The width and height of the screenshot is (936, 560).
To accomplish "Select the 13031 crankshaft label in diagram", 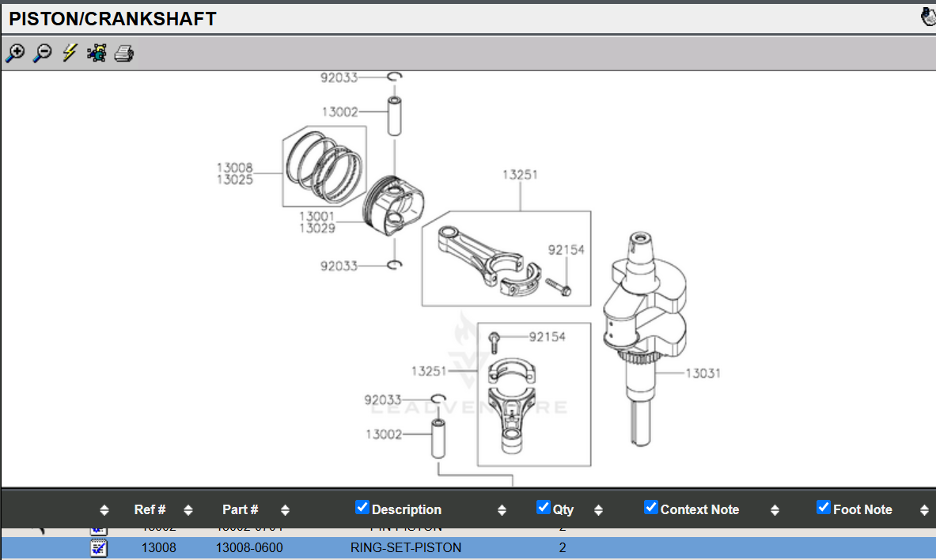I will 703,373.
